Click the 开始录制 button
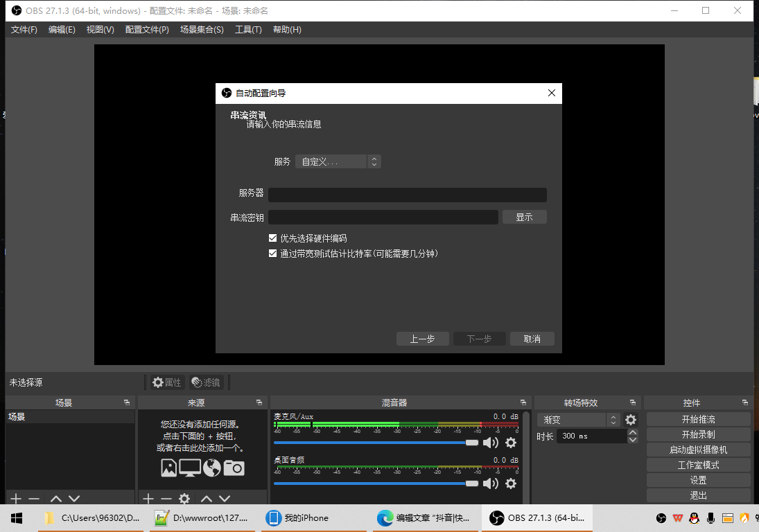 [698, 434]
